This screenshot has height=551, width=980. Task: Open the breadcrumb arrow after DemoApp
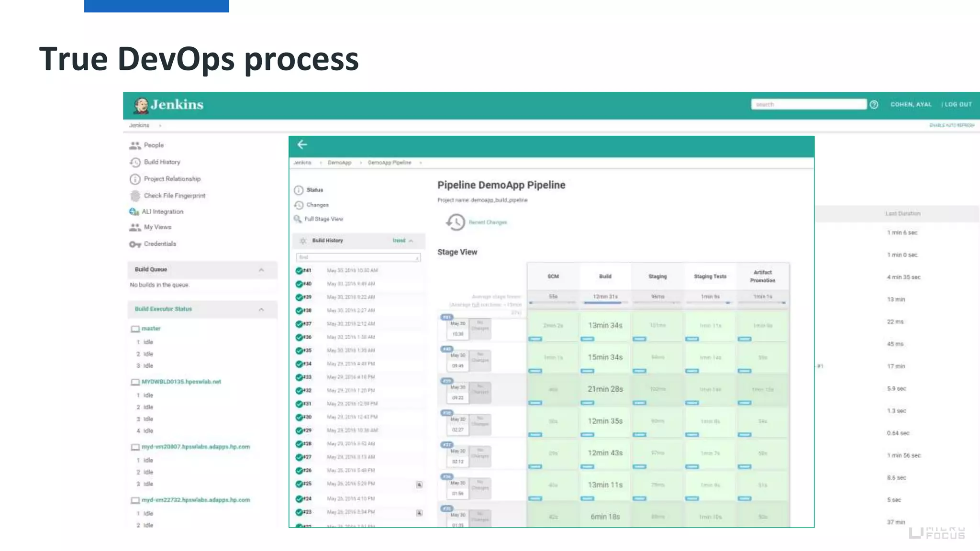[x=361, y=163]
